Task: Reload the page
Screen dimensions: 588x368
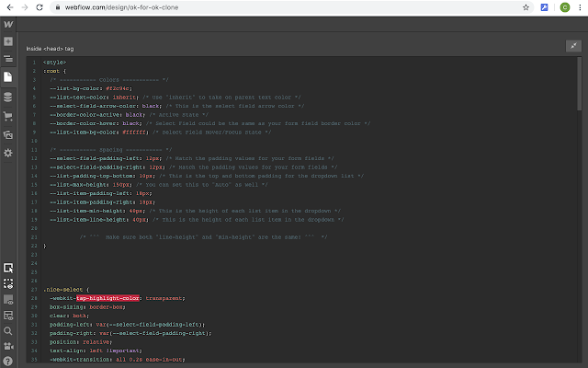Action: point(40,7)
